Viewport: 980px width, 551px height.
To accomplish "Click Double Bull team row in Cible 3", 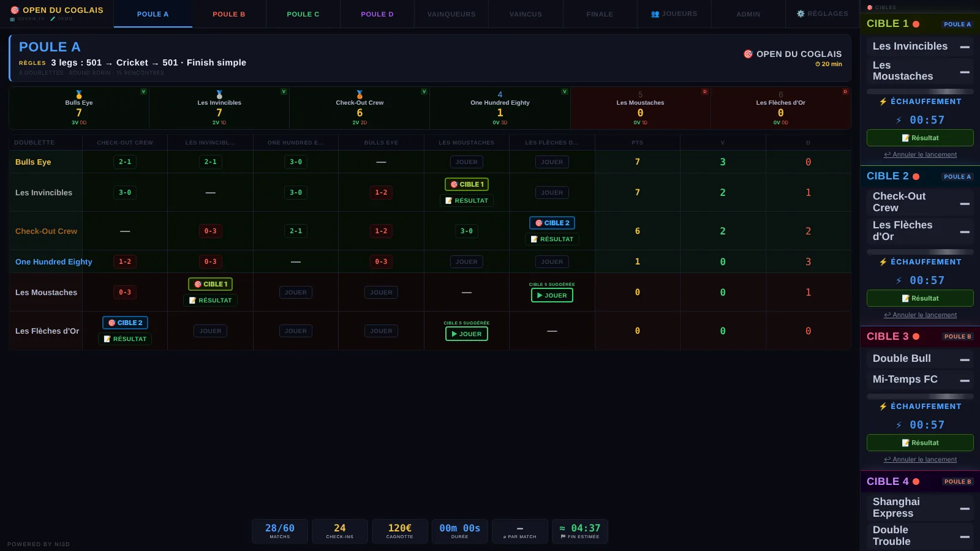I will (920, 359).
